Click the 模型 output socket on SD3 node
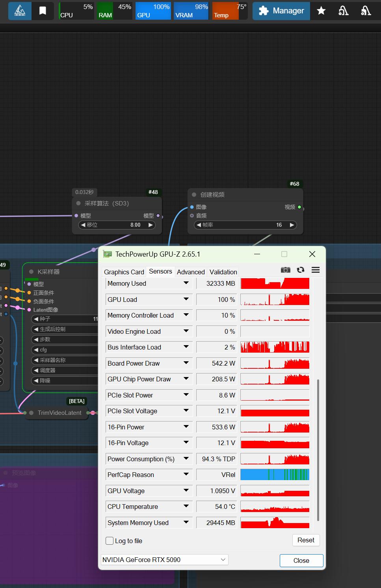 tap(158, 216)
